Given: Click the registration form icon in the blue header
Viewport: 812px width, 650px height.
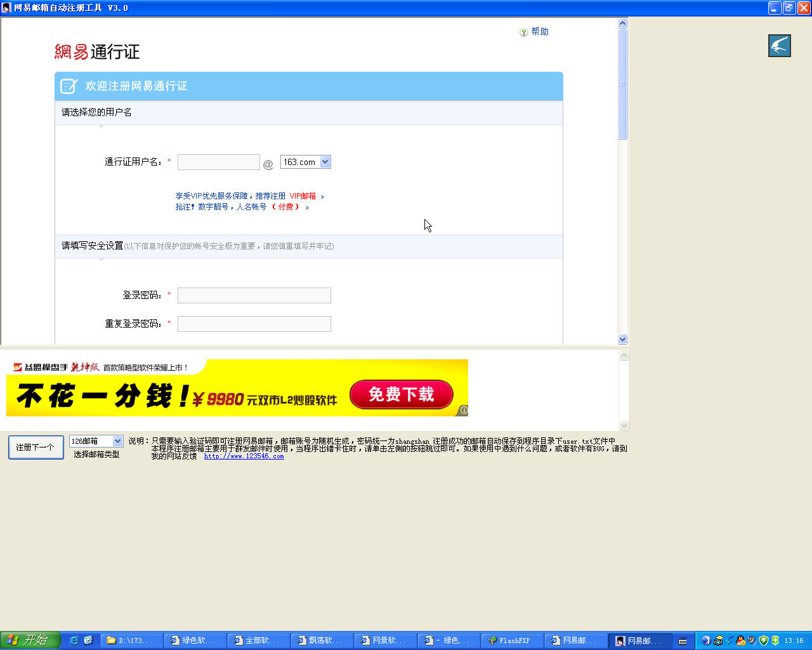Looking at the screenshot, I should tap(69, 86).
